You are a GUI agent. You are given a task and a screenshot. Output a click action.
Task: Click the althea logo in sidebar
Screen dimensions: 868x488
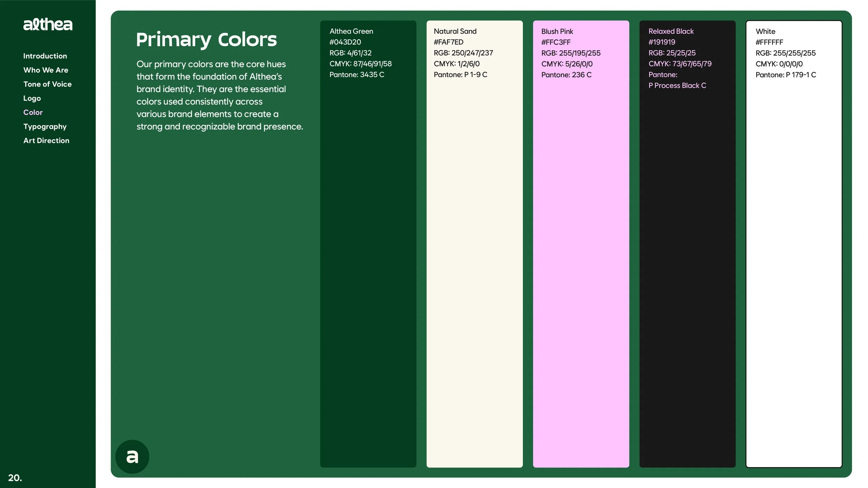coord(48,25)
